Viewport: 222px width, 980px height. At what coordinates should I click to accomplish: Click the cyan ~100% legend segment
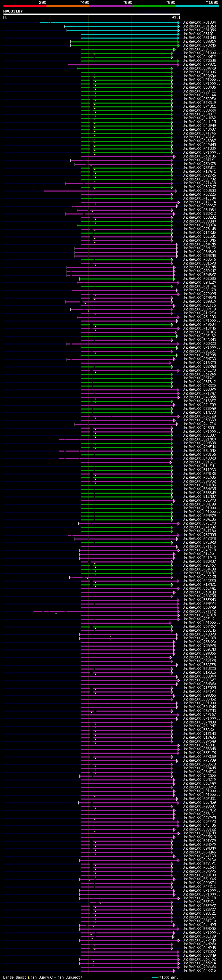tap(197, 6)
